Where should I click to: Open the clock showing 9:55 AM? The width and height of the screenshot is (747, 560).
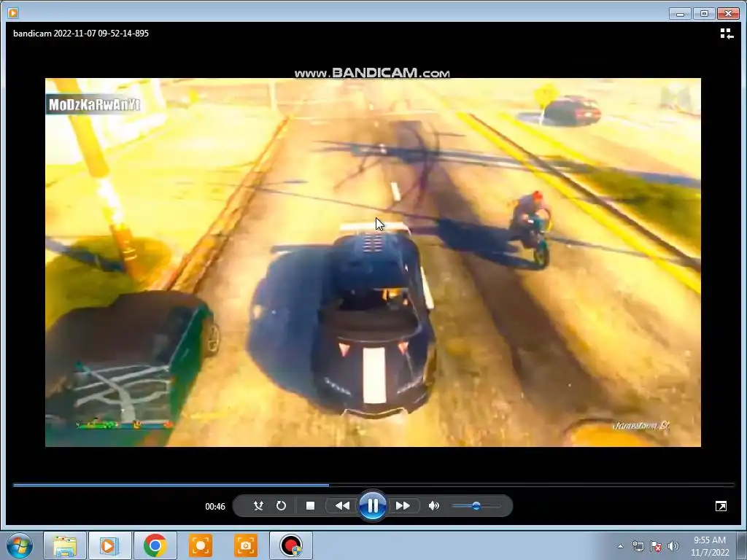tap(710, 546)
